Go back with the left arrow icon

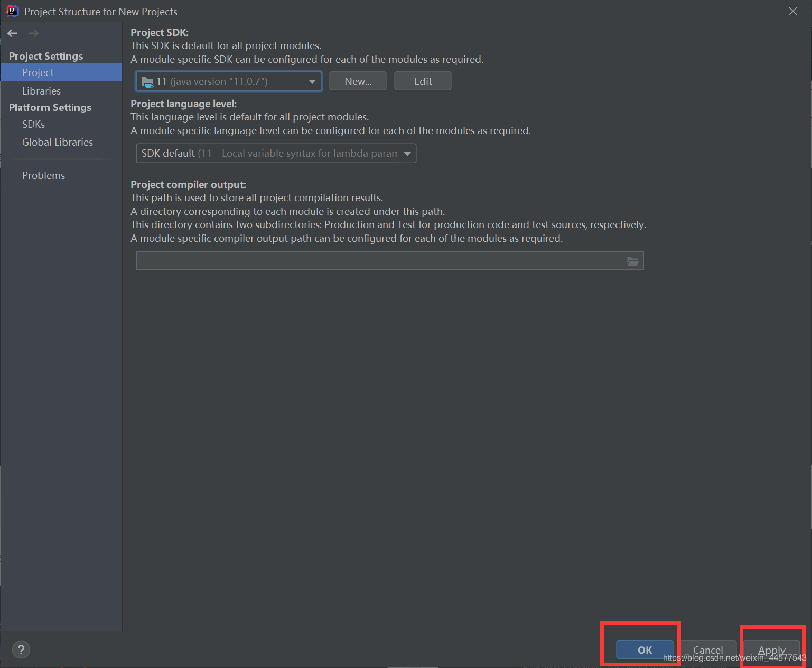pyautogui.click(x=13, y=33)
